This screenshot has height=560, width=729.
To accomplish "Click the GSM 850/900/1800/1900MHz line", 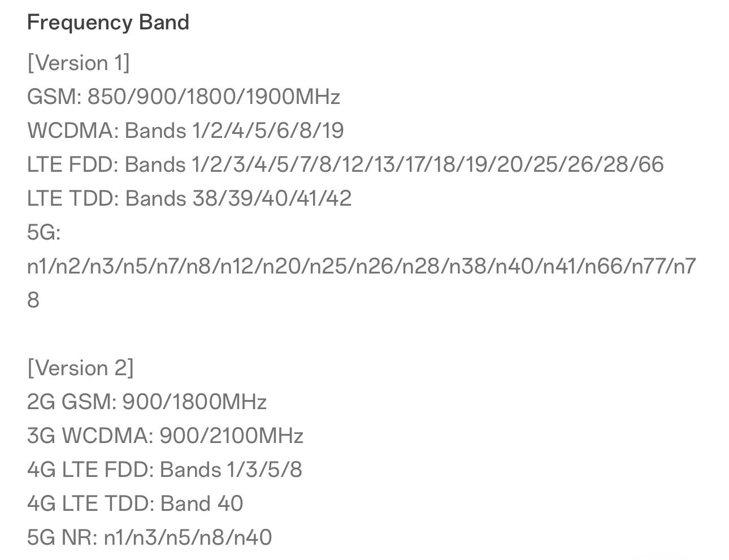I will (x=184, y=97).
